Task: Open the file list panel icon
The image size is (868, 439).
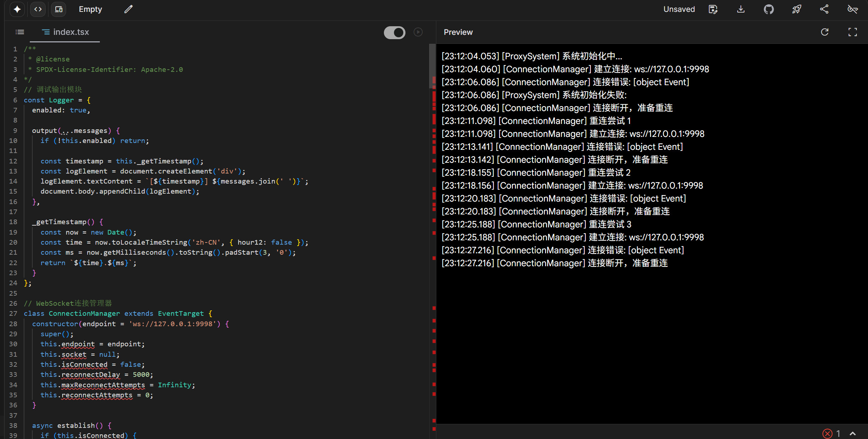Action: tap(20, 32)
